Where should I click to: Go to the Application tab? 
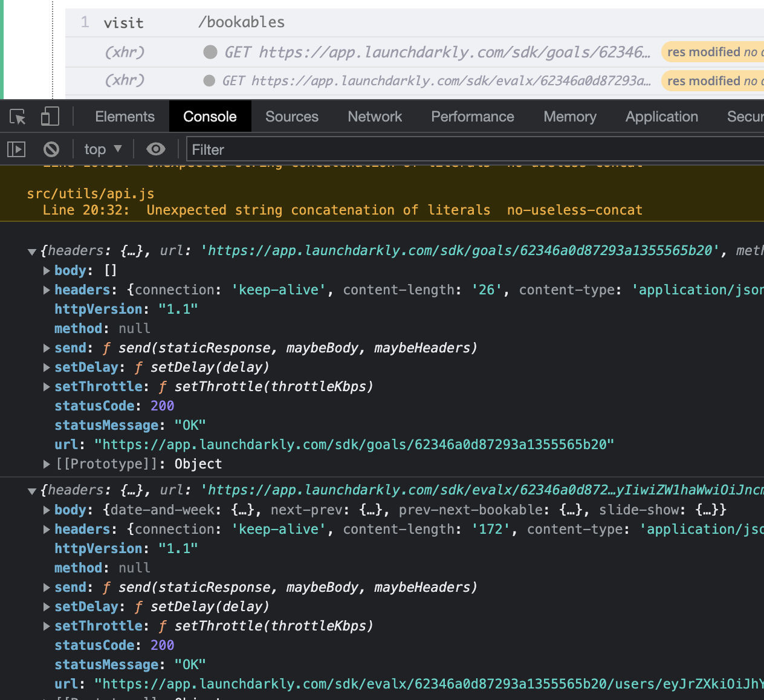(x=662, y=117)
